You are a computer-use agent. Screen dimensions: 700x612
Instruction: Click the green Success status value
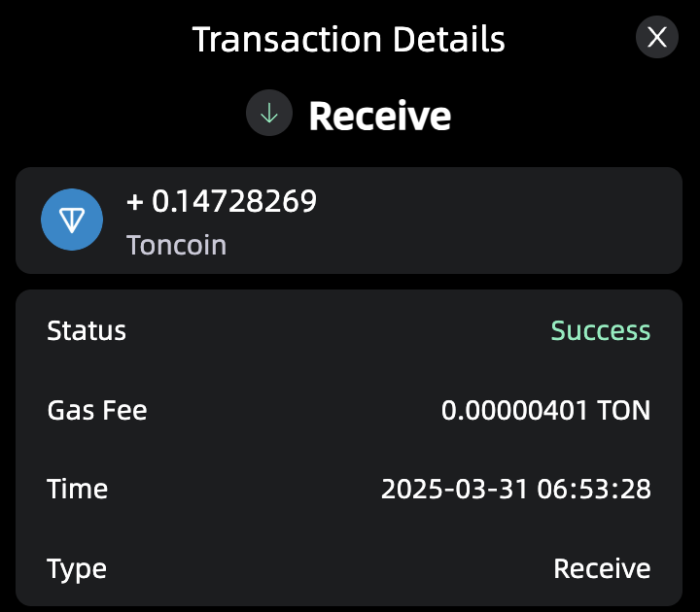coord(600,330)
